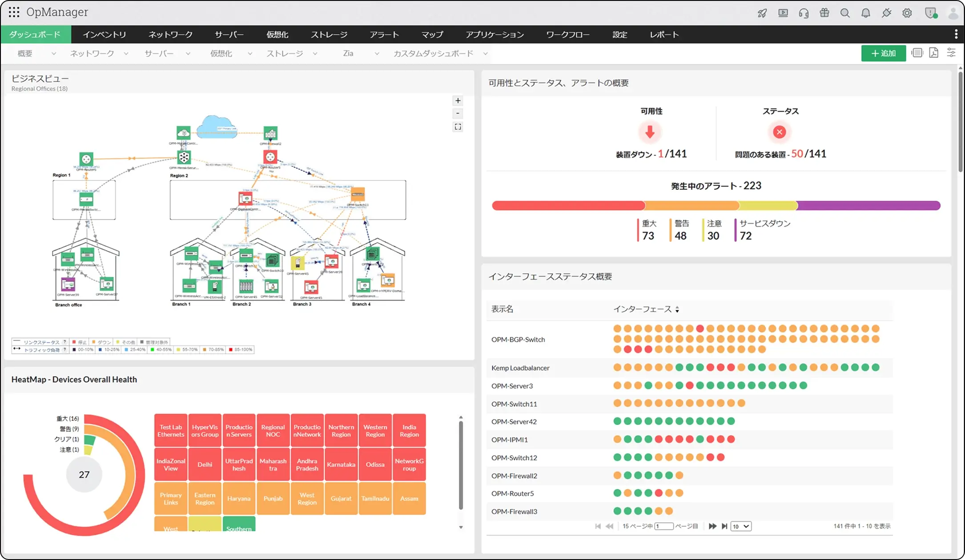Select the Karnataka heatmap tile
The height and width of the screenshot is (560, 965).
[x=341, y=464]
